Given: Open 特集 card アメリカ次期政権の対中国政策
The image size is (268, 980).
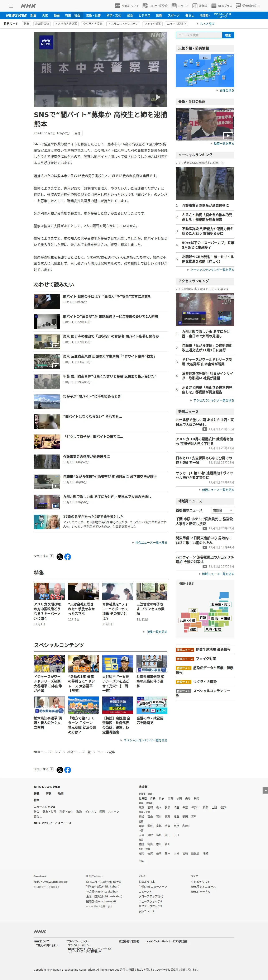Looking at the screenshot, I should pos(49,604).
